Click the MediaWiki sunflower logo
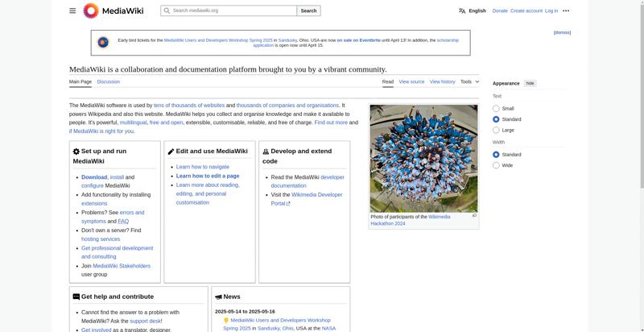The image size is (644, 332). click(91, 10)
